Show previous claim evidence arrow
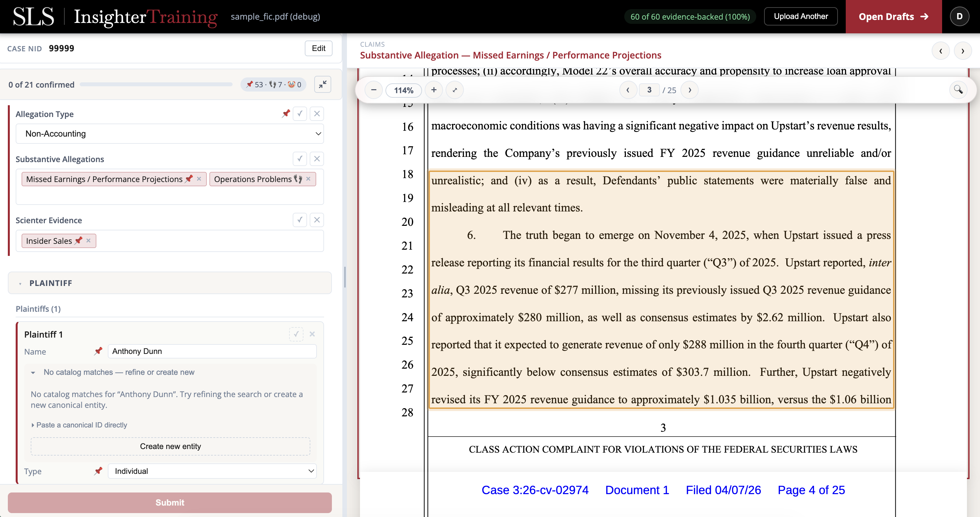The height and width of the screenshot is (517, 980). click(x=940, y=51)
